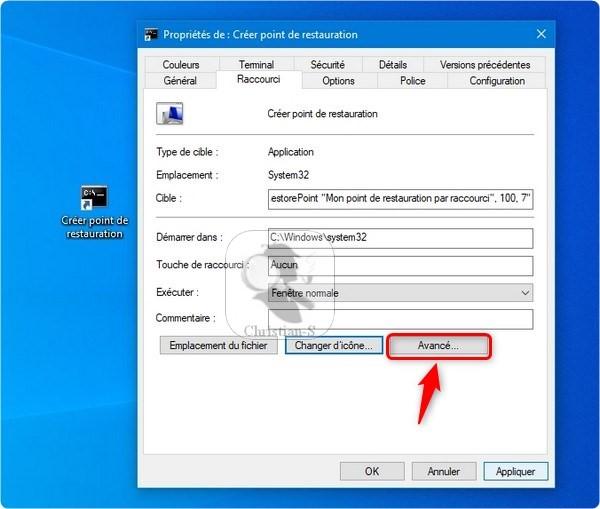Focus the Touche de raccourci field
The width and height of the screenshot is (600, 509).
(x=400, y=266)
